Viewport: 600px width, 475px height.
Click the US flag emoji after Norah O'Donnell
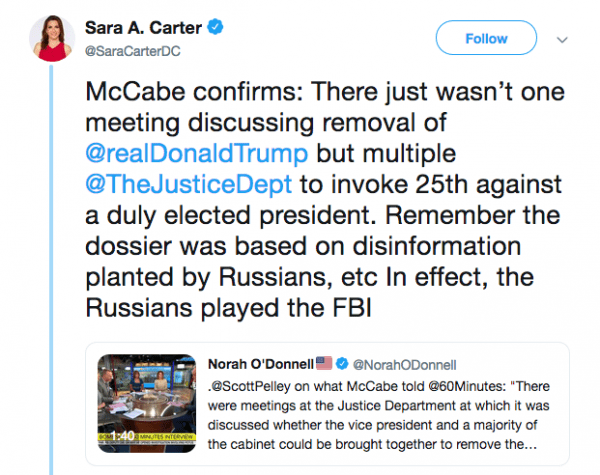(324, 360)
